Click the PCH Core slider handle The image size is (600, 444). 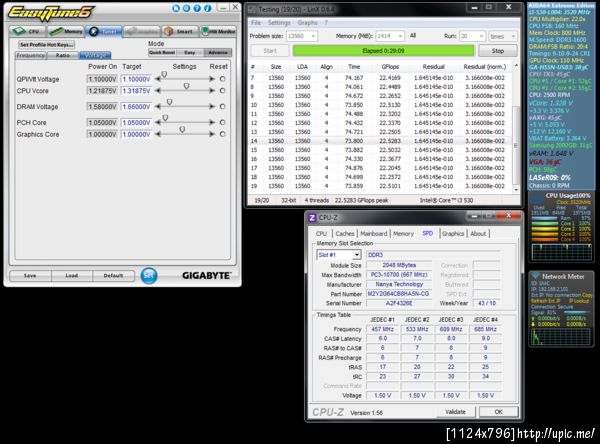(165, 118)
